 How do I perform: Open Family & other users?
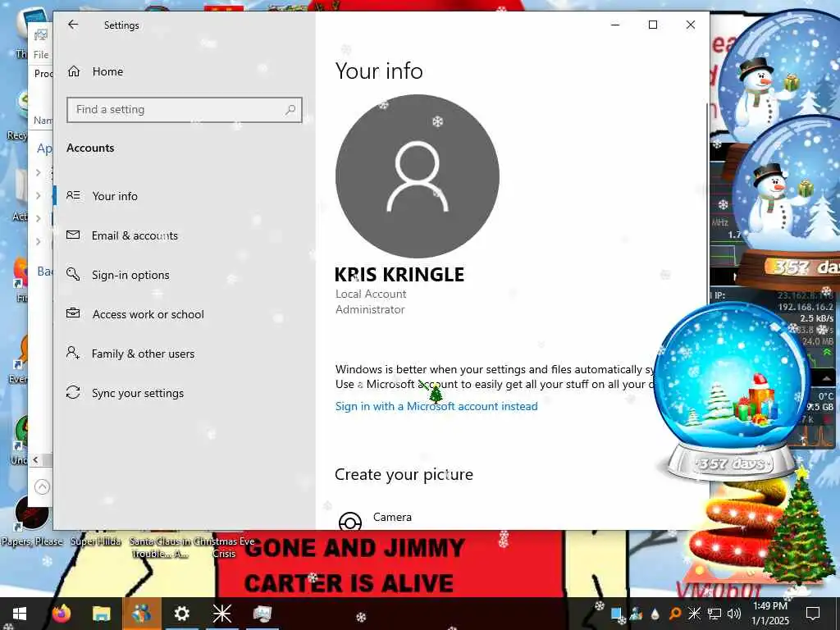(143, 354)
